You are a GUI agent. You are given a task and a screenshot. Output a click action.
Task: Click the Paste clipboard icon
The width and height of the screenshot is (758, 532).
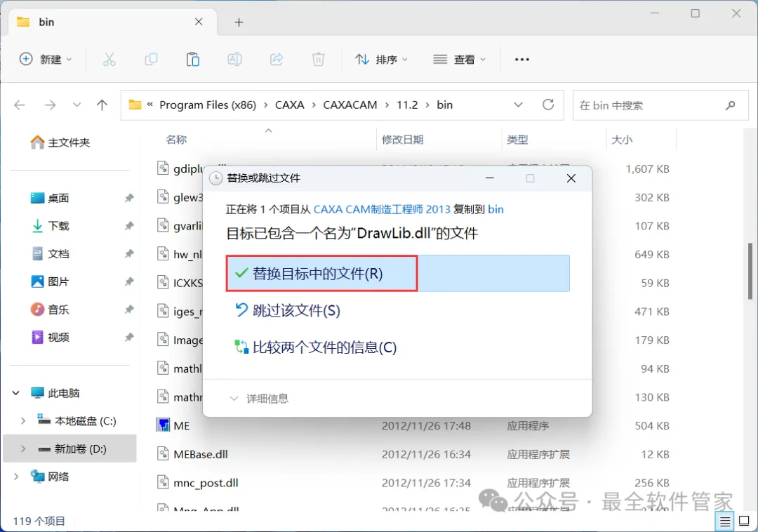coord(193,60)
